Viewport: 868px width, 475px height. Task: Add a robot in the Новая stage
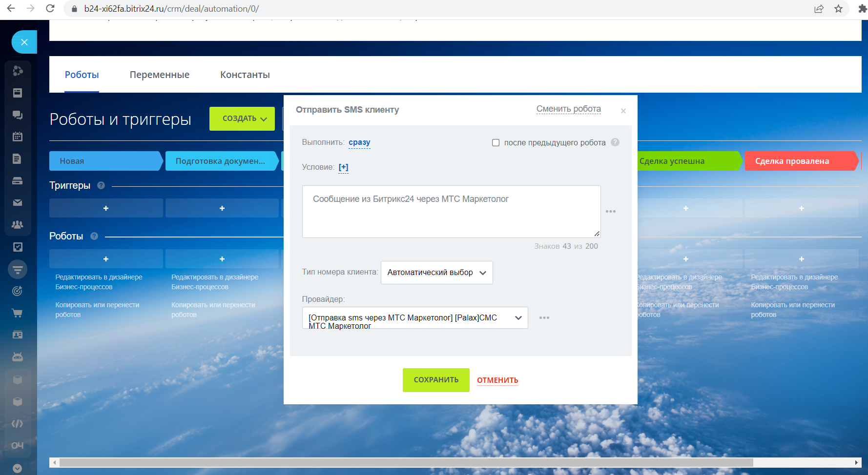tap(106, 259)
